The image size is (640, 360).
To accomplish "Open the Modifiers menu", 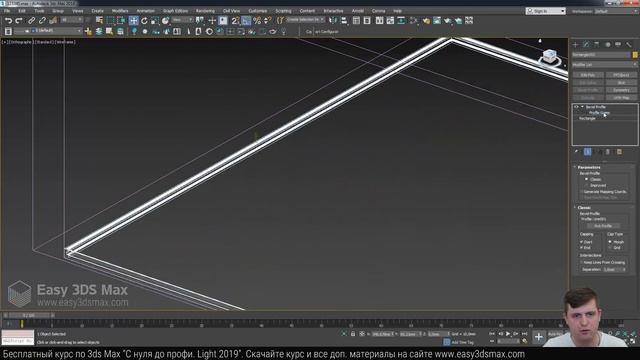I will [120, 11].
